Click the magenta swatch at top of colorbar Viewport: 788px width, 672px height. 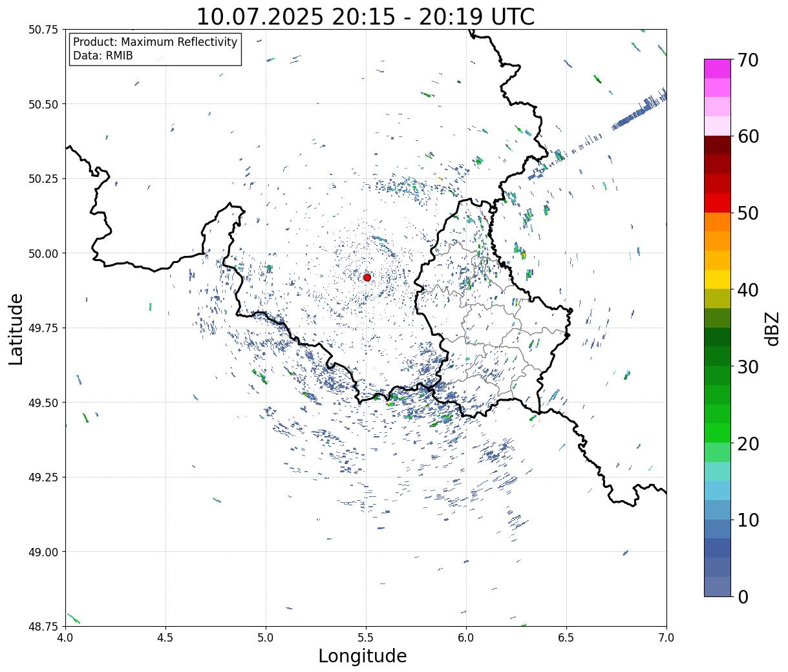(718, 68)
